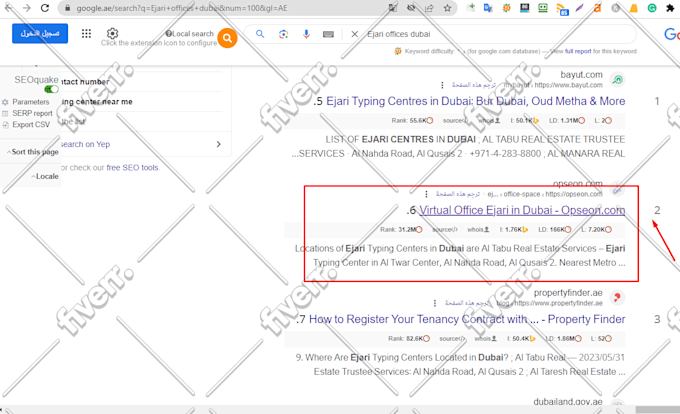Open the Grammarly extension icon
Viewport: 680px width, 414px height.
click(x=652, y=8)
